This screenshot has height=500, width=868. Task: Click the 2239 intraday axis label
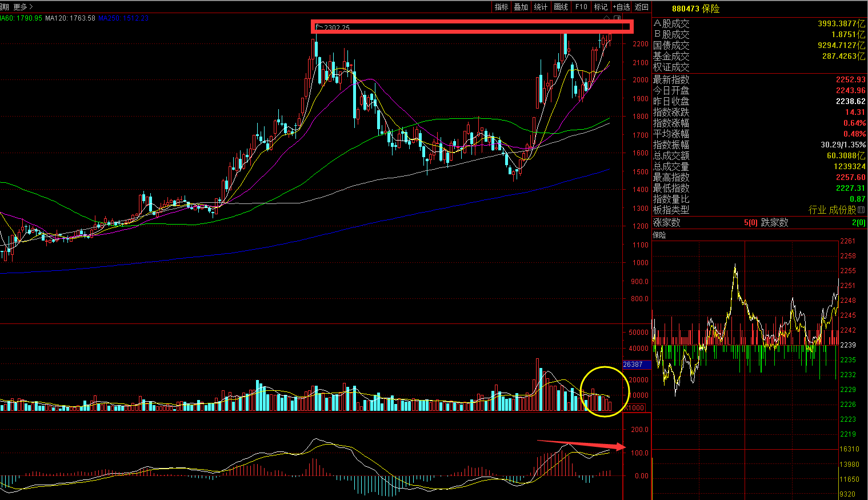click(848, 345)
